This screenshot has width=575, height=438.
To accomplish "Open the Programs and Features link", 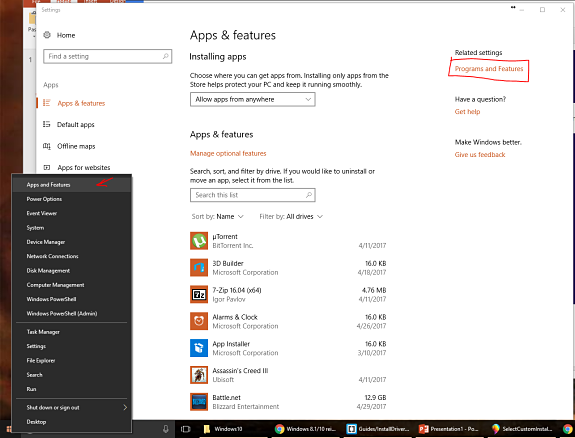I will click(x=489, y=69).
